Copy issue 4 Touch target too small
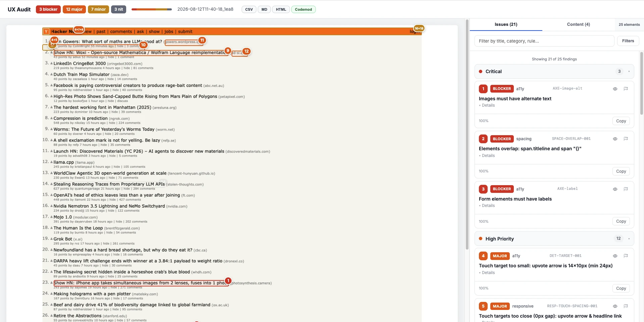 tap(621, 288)
